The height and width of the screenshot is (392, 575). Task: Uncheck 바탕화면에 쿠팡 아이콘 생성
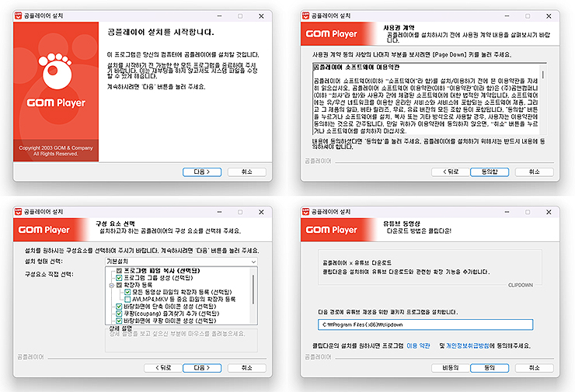coord(119,321)
